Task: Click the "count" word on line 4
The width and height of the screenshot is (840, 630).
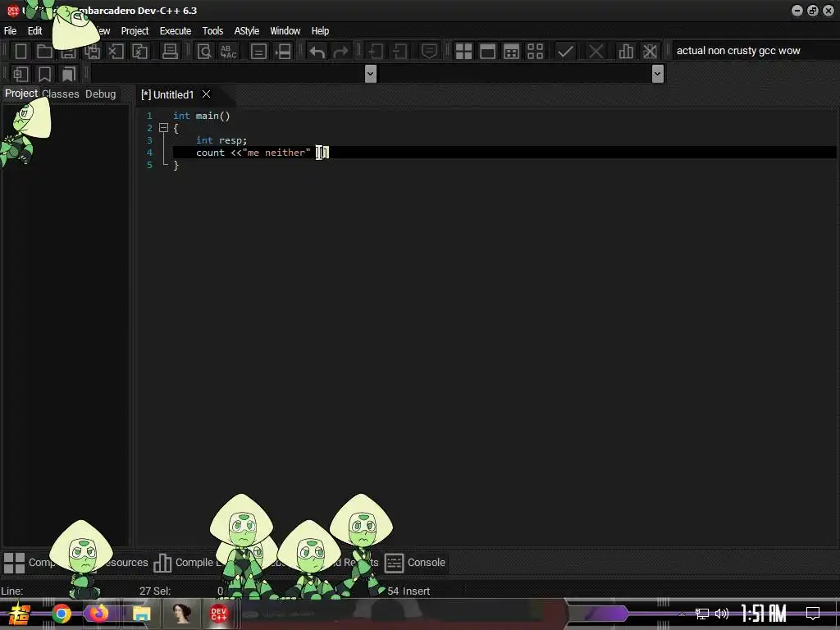Action: (210, 153)
